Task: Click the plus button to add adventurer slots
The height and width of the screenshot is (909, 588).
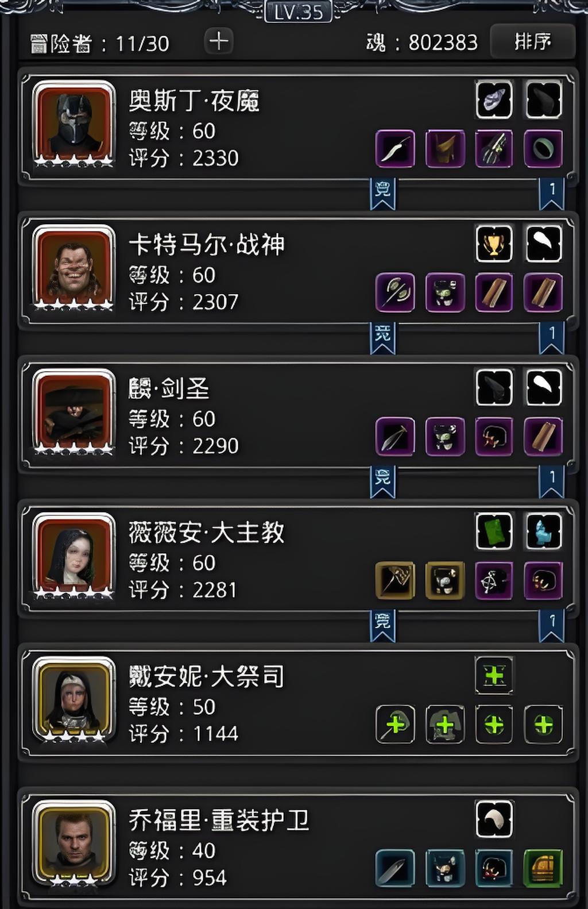Action: tap(219, 42)
